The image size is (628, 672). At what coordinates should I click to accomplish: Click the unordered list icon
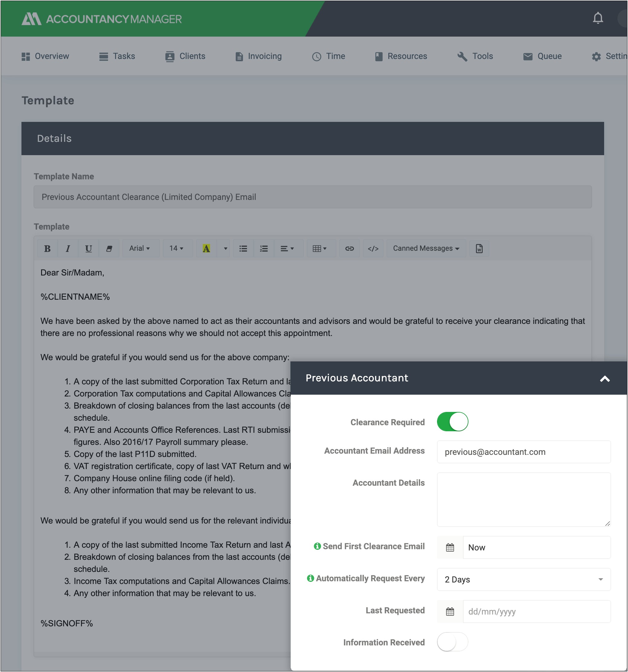pyautogui.click(x=243, y=249)
